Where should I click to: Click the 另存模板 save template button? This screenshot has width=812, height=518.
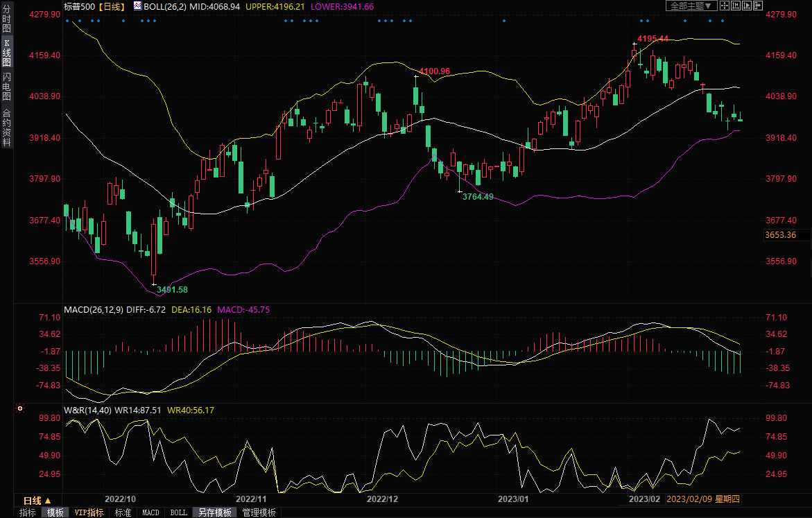tap(214, 512)
